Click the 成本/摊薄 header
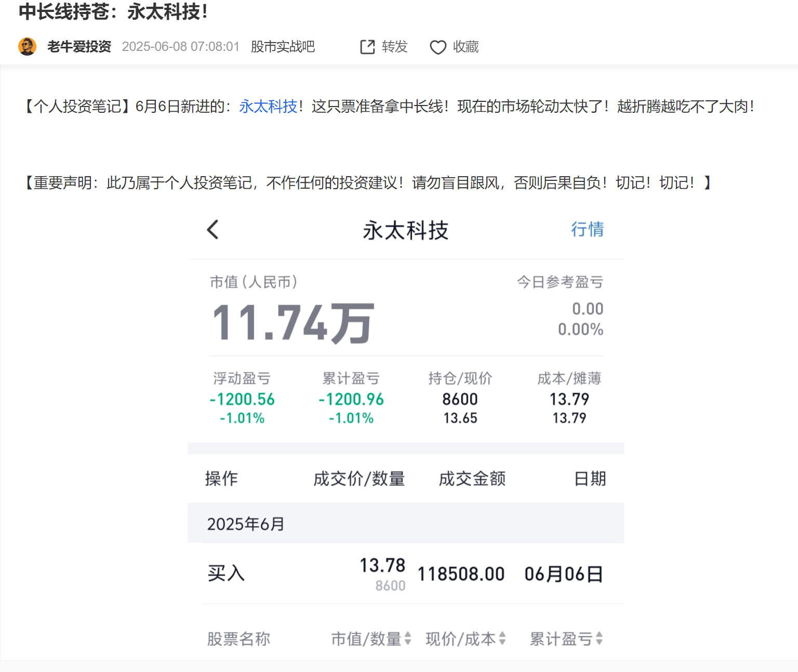Screen dimensions: 798x672 click(x=569, y=378)
